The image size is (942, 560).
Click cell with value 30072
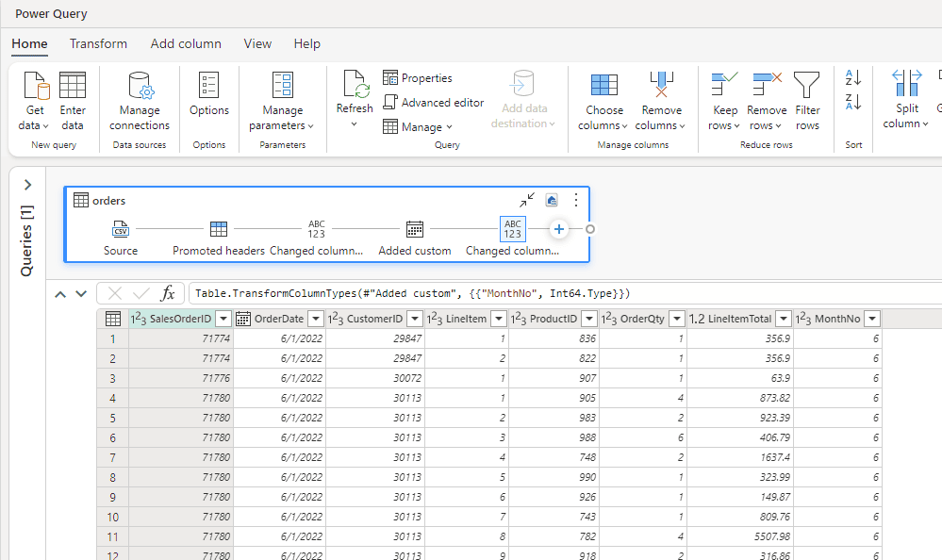click(375, 379)
